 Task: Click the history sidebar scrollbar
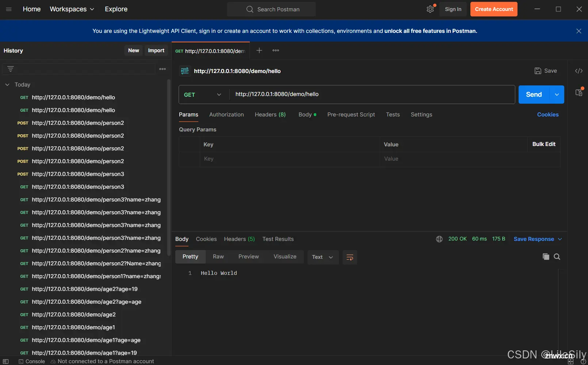(x=169, y=168)
